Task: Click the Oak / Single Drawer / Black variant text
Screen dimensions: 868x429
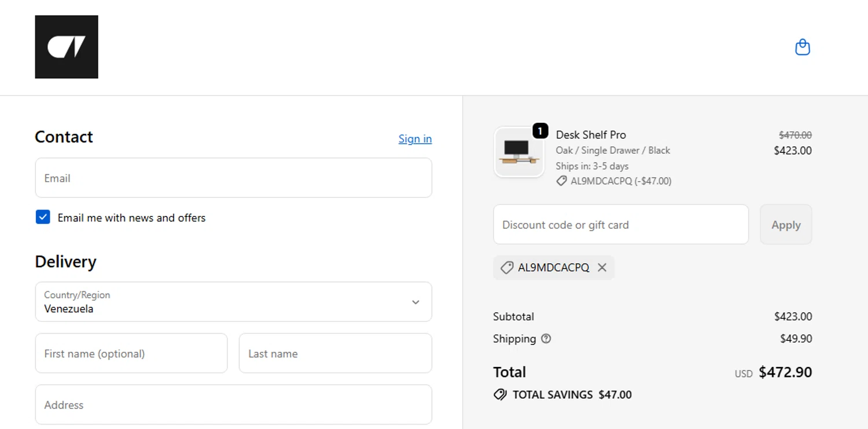Action: [x=613, y=151]
